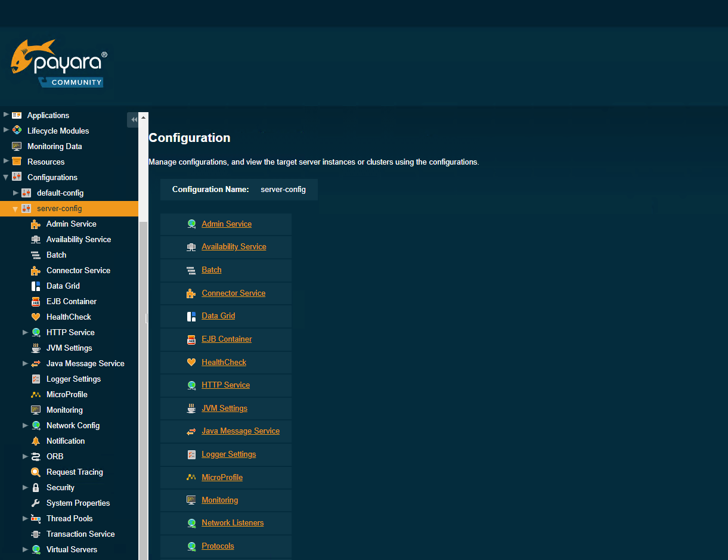Click the Notification bell icon in sidebar
The height and width of the screenshot is (560, 728).
(36, 441)
